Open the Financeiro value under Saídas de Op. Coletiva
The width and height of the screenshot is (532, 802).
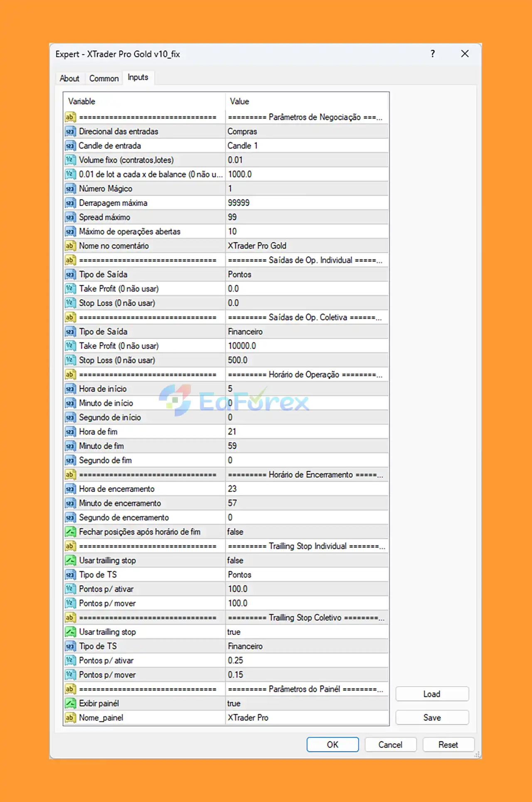[x=307, y=332]
